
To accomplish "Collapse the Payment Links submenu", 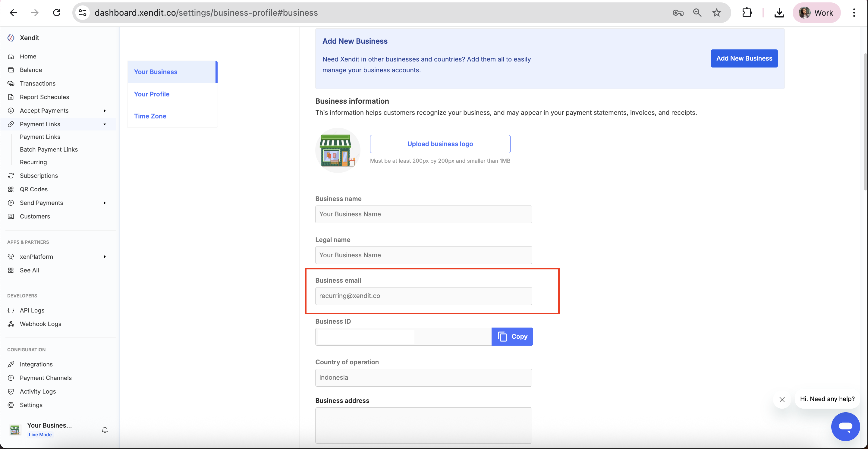I will coord(105,124).
